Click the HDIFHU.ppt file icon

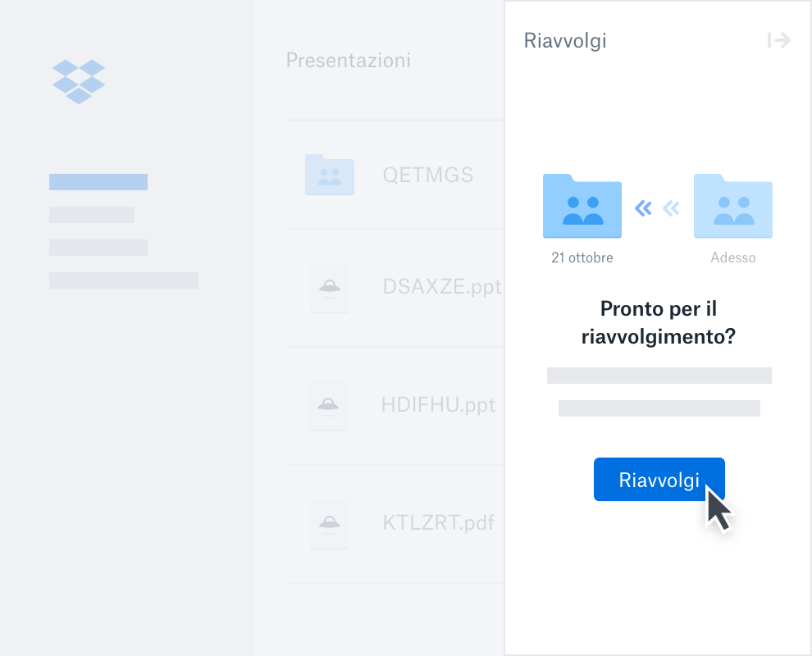328,405
